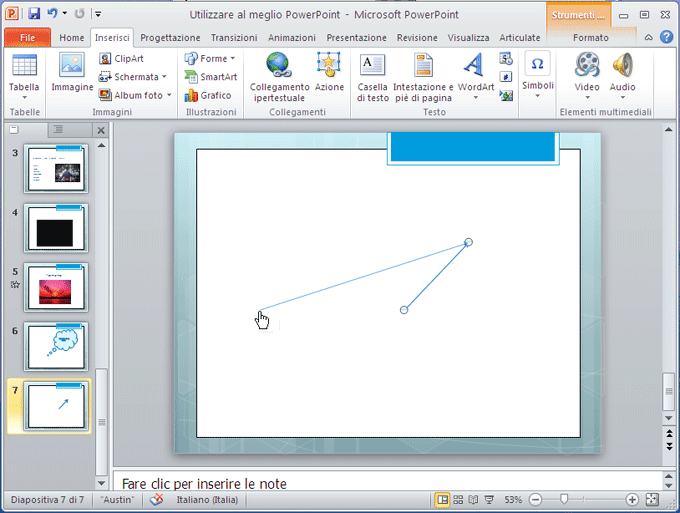Insert date and time icon in Testo group
The width and height of the screenshot is (680, 513).
[506, 59]
